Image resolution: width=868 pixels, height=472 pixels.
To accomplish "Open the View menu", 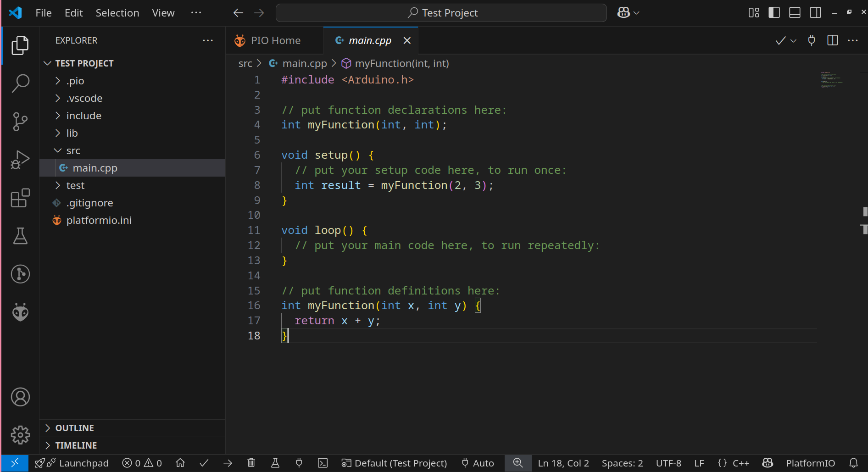I will [163, 13].
